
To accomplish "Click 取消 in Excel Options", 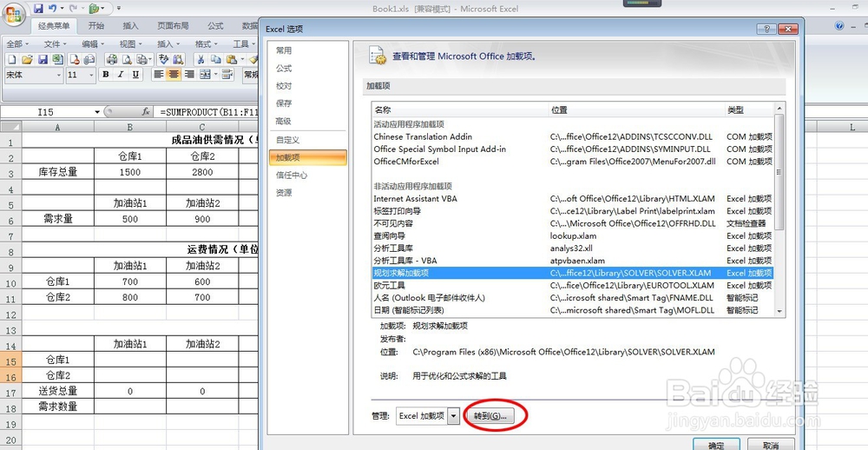I will click(771, 445).
